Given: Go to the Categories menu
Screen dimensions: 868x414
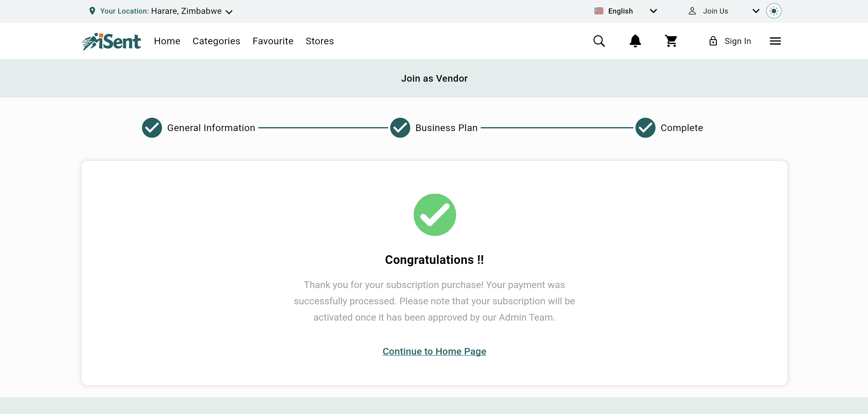Looking at the screenshot, I should click(216, 41).
